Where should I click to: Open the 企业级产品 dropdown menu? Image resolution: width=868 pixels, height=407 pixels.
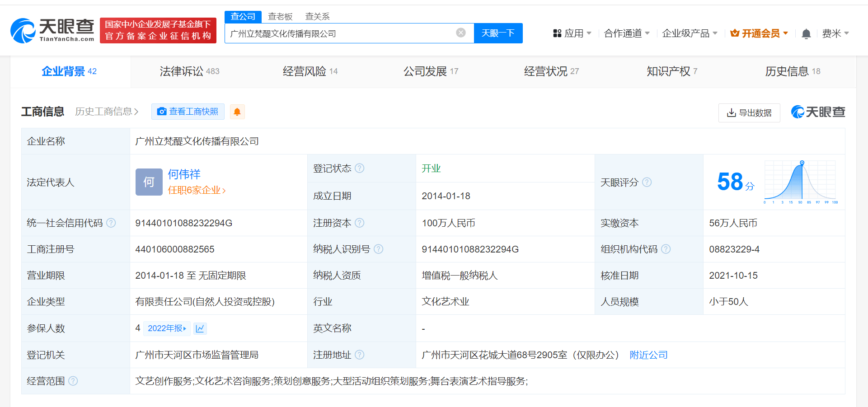690,33
